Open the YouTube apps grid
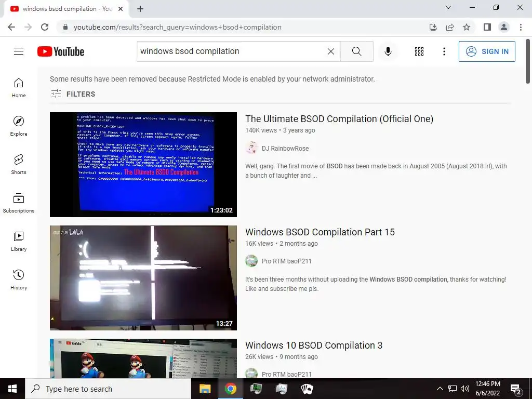This screenshot has height=399, width=532. tap(419, 51)
